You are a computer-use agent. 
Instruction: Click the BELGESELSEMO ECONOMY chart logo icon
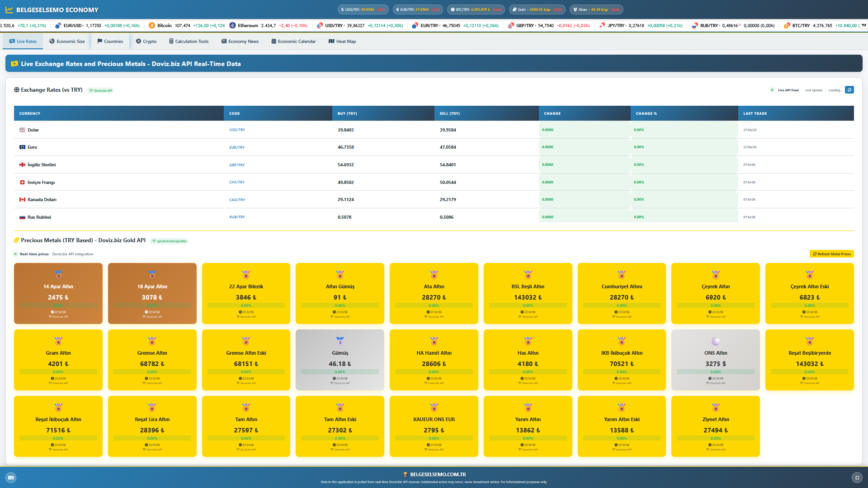pos(9,10)
